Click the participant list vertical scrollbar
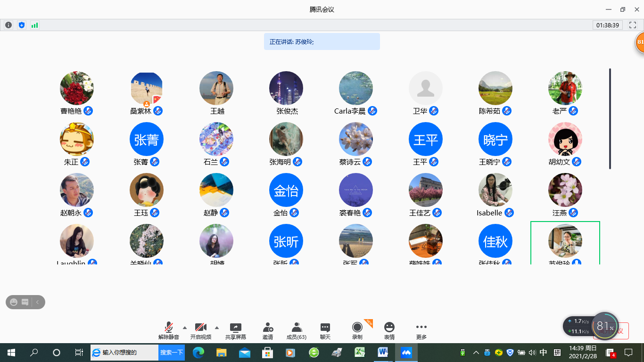The image size is (644, 362). tap(610, 119)
